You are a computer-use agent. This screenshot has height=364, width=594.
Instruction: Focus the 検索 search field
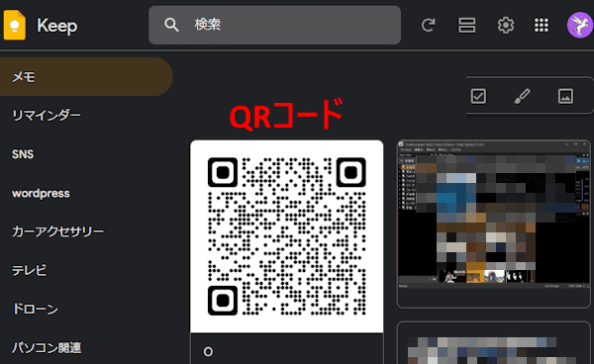(x=274, y=25)
